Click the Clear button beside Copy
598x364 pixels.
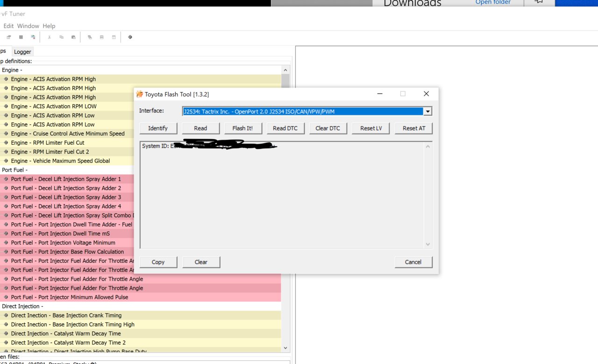pos(201,262)
